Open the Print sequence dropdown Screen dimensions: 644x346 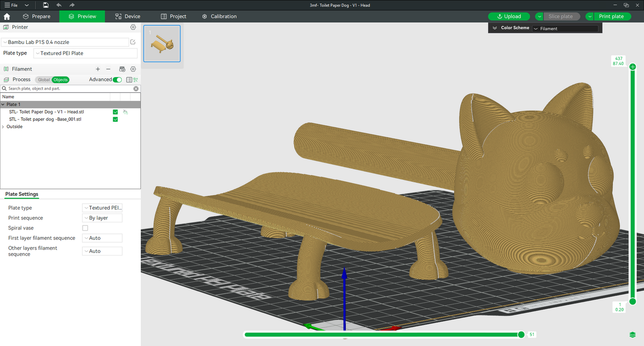pos(102,218)
